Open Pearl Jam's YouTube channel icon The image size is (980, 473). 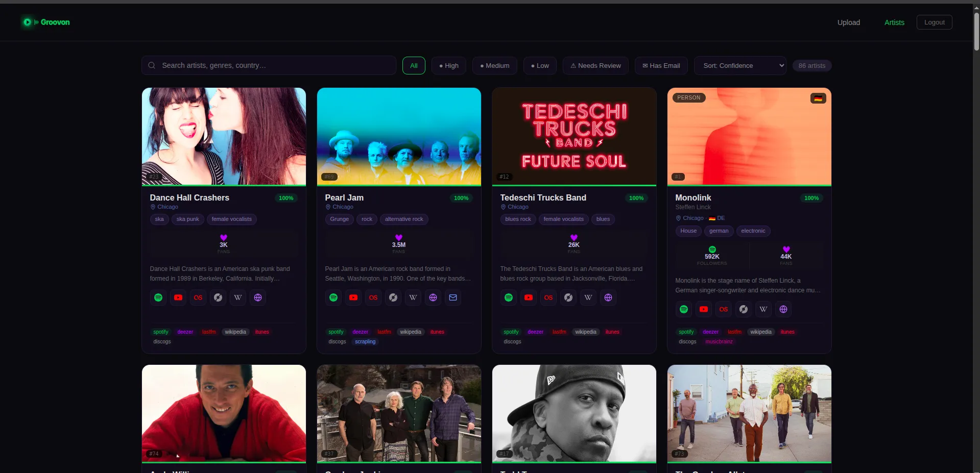pyautogui.click(x=353, y=297)
